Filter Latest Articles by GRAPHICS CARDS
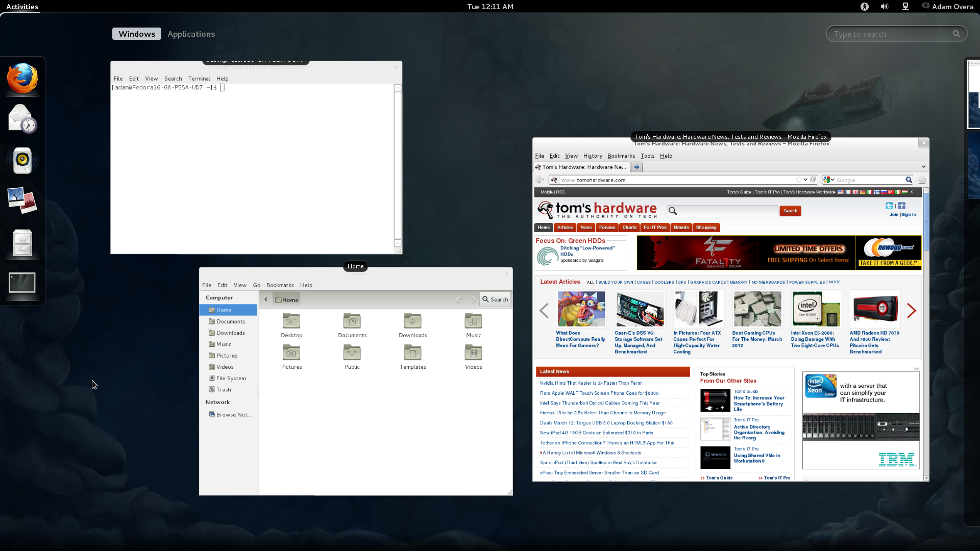980x551 pixels. click(x=708, y=282)
